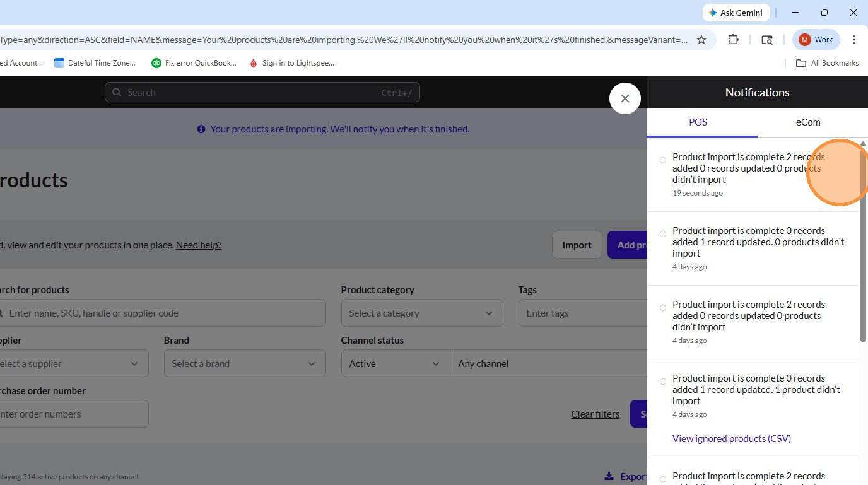This screenshot has height=485, width=868.
Task: Mark the 19 seconds ago notification as read
Action: (663, 160)
